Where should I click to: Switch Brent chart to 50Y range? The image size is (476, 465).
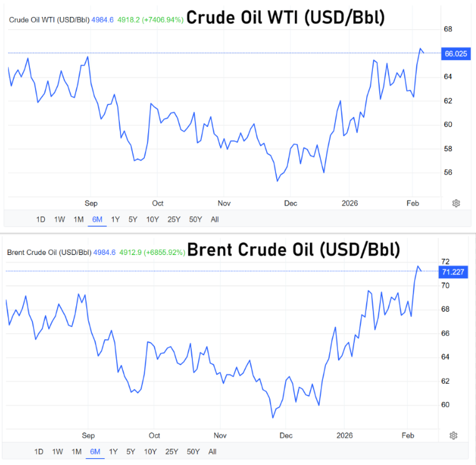tap(193, 451)
